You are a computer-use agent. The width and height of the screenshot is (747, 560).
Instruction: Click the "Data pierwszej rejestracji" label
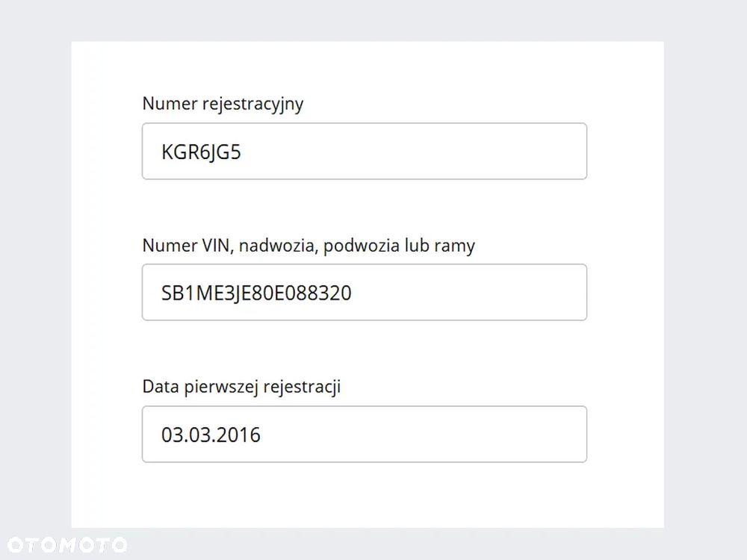coord(241,387)
